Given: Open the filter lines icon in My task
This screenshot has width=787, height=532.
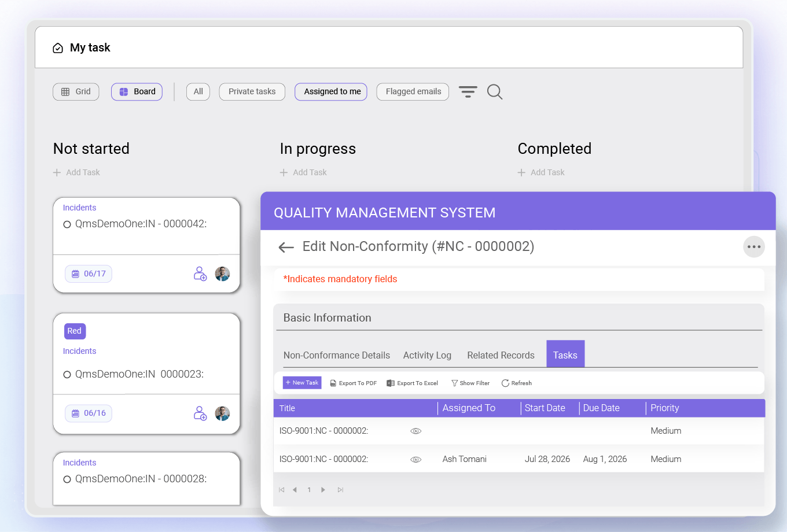Looking at the screenshot, I should click(x=468, y=91).
